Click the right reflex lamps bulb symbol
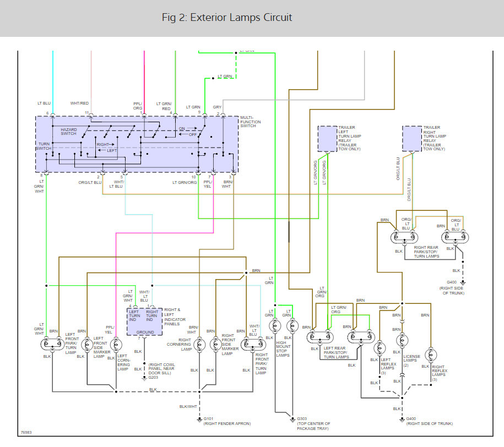Viewport: 504px width, 447px height. tap(431, 355)
